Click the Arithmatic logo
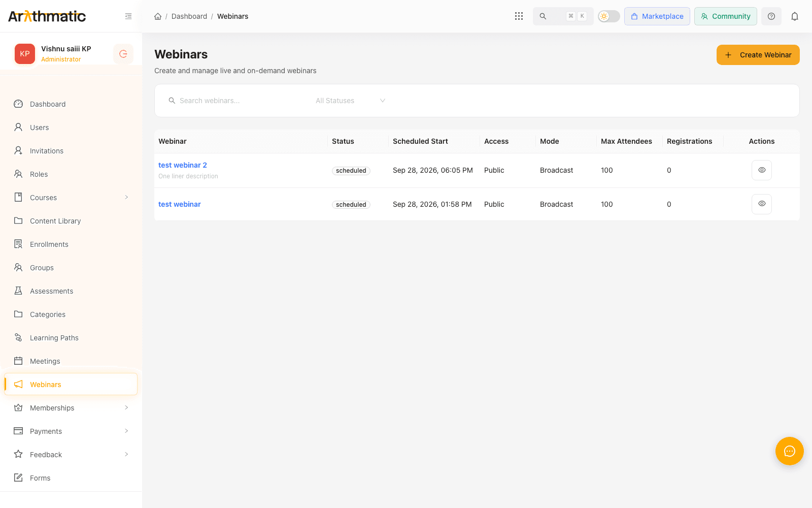812x508 pixels. tap(47, 16)
